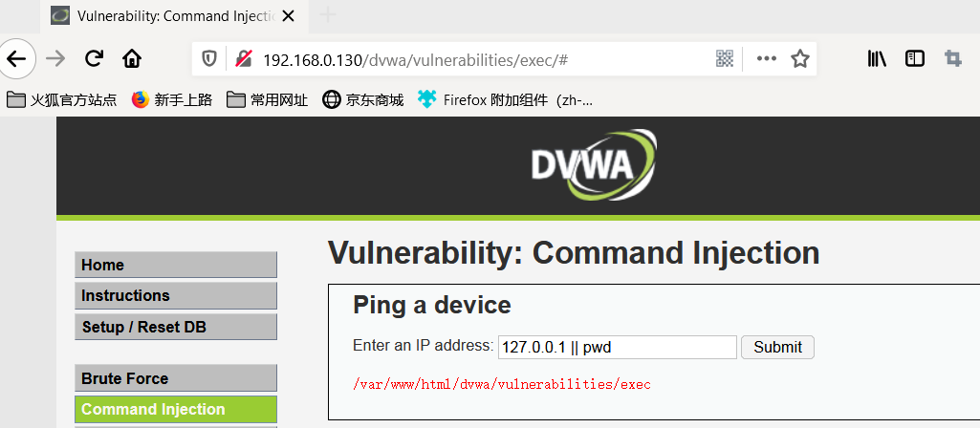Submit the ping IP address form
This screenshot has width=980, height=428.
(777, 348)
